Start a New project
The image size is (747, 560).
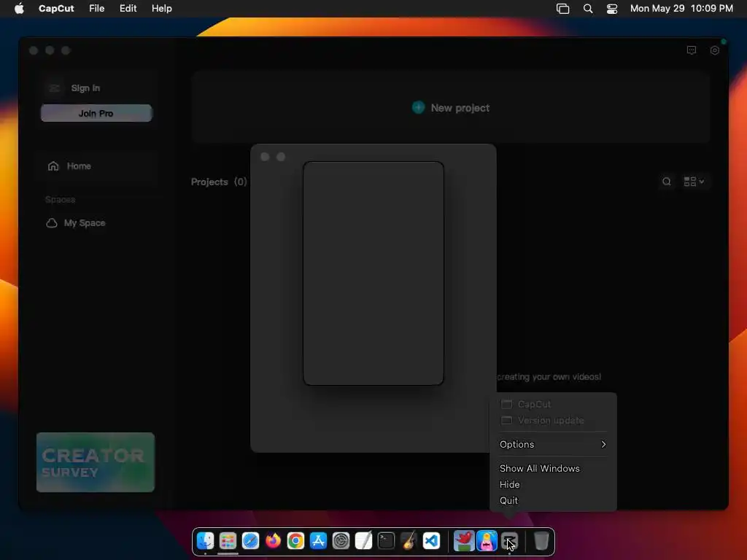point(451,108)
